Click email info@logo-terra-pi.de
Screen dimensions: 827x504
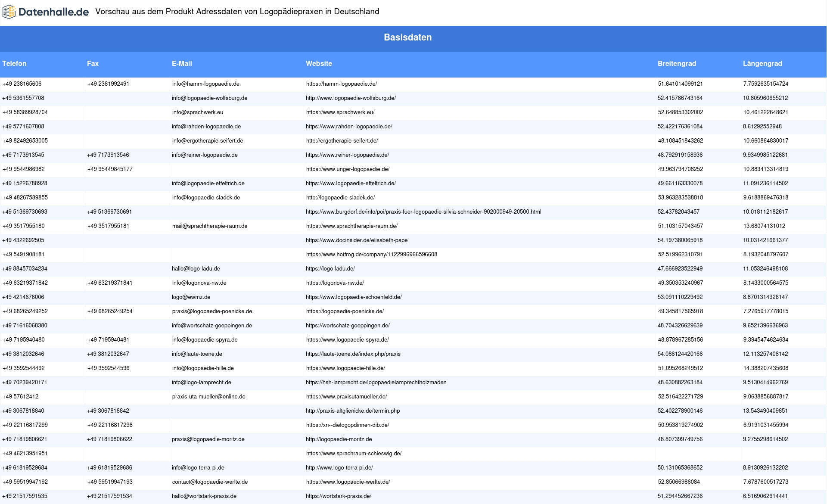click(x=198, y=468)
